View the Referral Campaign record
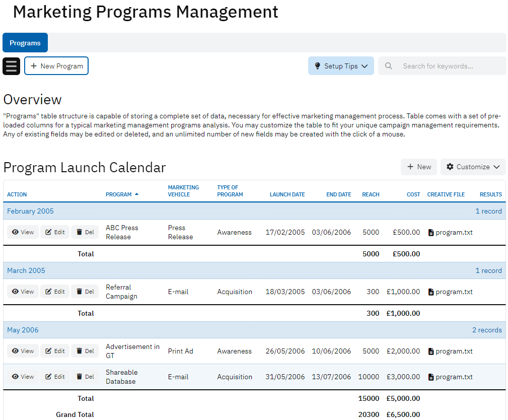Viewport: 508px width, 420px height. [23, 292]
